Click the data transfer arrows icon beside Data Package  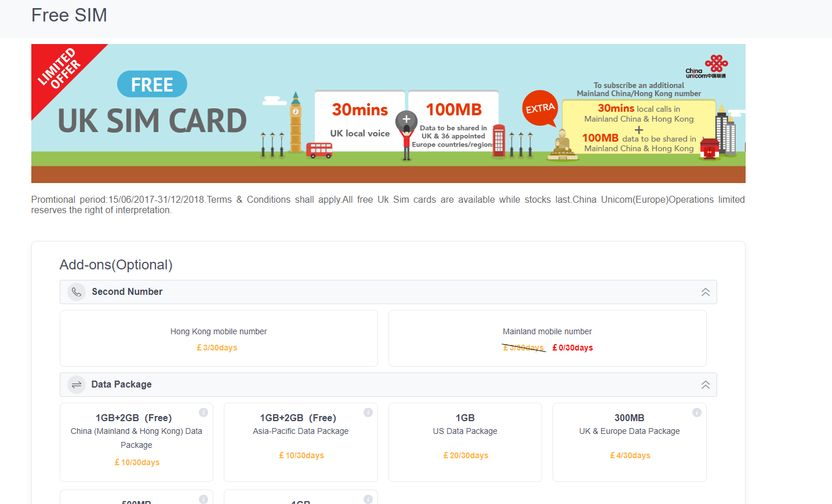click(x=77, y=385)
